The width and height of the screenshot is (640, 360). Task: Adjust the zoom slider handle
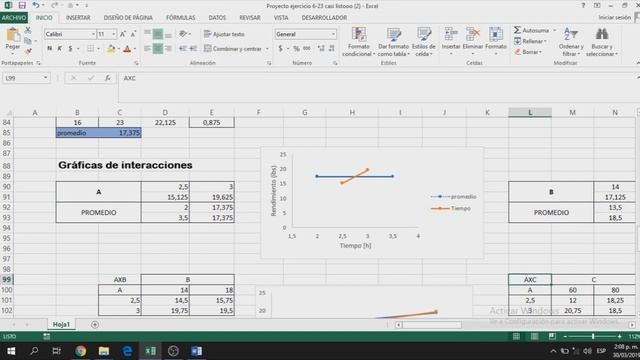[593, 336]
